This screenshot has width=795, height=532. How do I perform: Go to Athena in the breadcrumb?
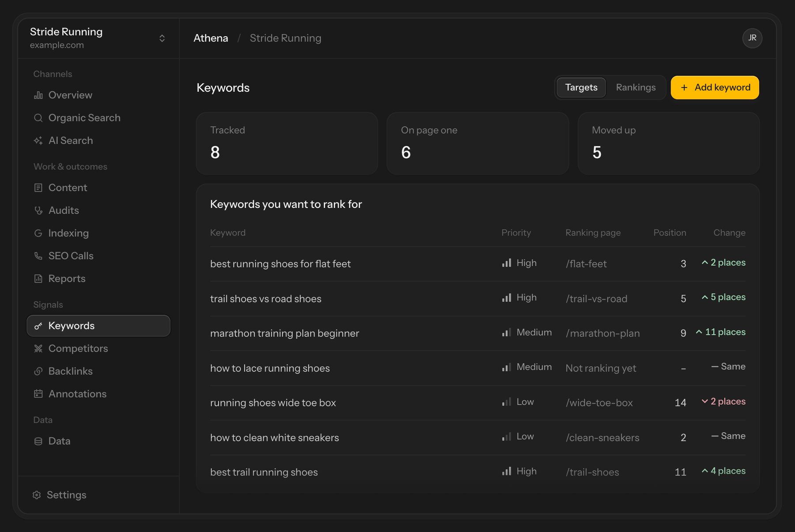click(211, 38)
